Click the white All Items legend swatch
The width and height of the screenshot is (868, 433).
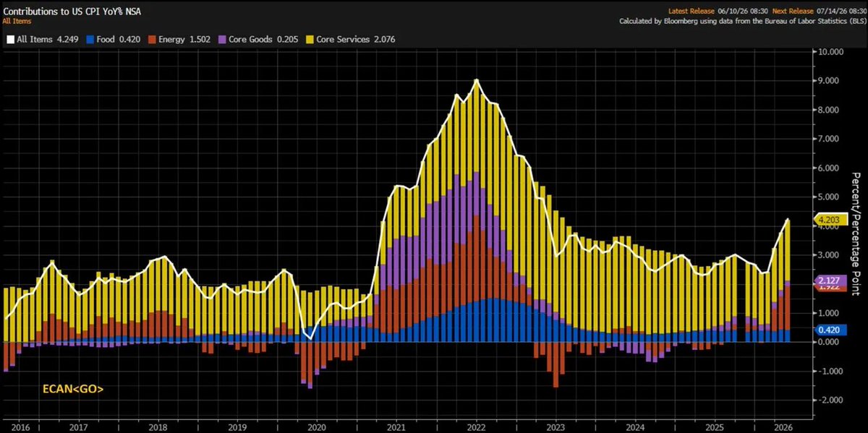click(10, 40)
